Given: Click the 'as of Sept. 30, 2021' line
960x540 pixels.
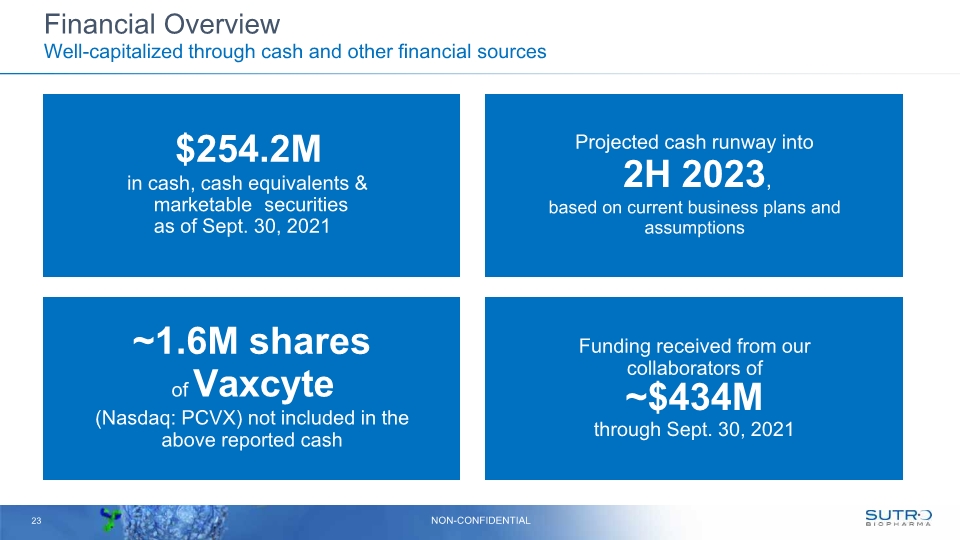Looking at the screenshot, I should tap(240, 226).
